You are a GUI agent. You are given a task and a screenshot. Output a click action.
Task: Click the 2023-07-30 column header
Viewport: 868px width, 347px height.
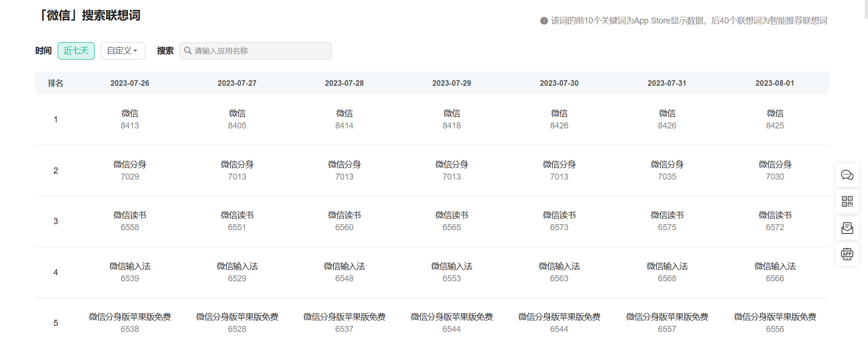559,83
